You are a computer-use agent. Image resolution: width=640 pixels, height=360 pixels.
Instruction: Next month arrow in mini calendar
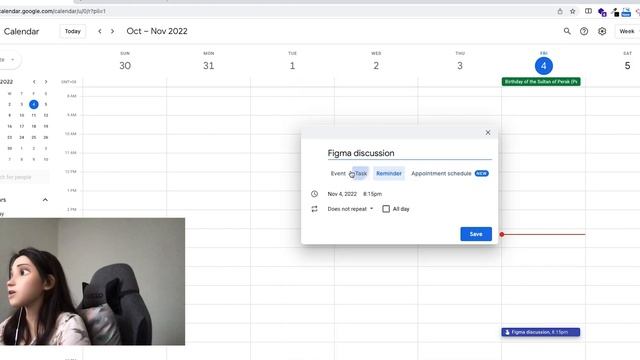point(46,82)
